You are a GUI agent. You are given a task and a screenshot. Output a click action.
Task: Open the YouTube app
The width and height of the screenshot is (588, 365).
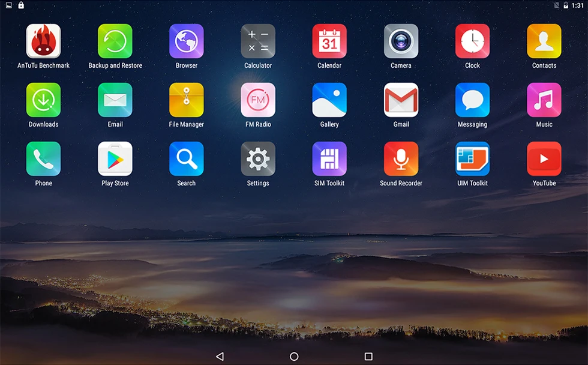click(544, 159)
